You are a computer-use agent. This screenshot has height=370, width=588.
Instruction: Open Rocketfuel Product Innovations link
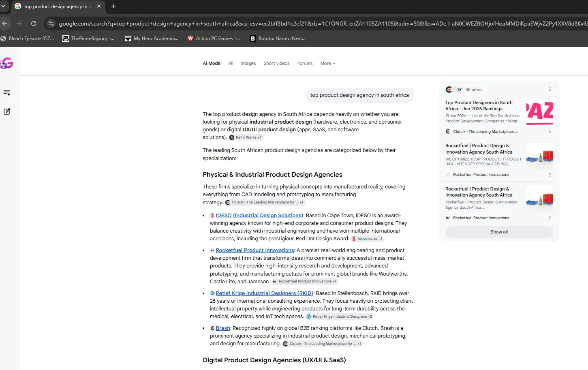255,250
